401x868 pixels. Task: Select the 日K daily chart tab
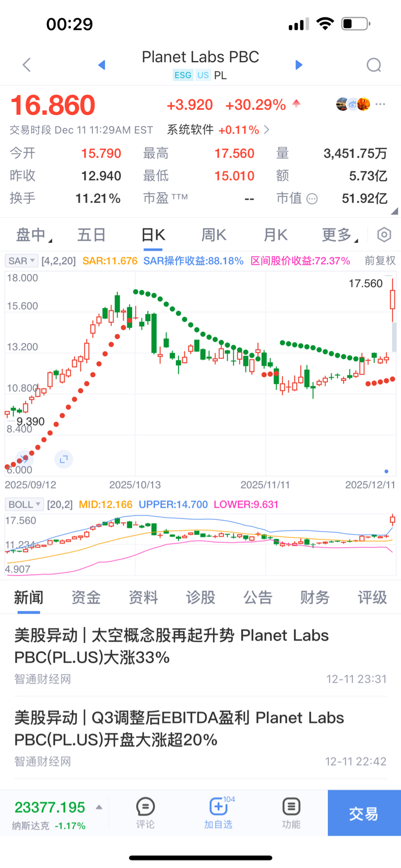pos(154,235)
